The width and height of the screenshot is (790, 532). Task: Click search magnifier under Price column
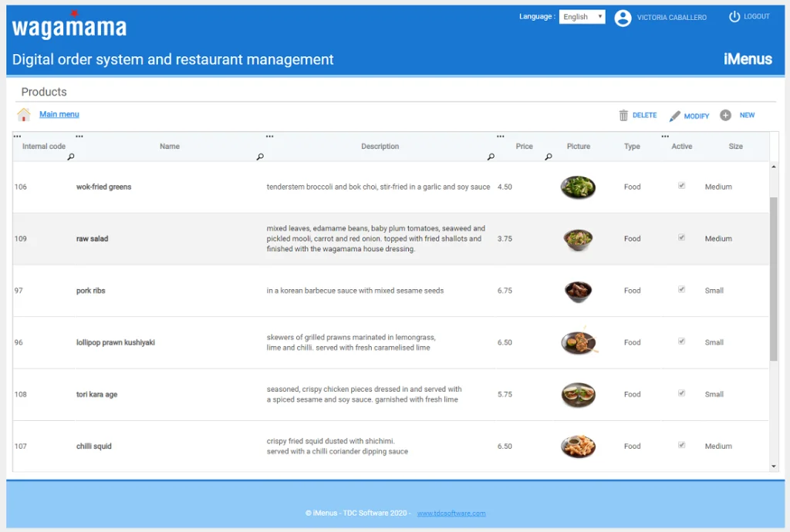point(549,157)
